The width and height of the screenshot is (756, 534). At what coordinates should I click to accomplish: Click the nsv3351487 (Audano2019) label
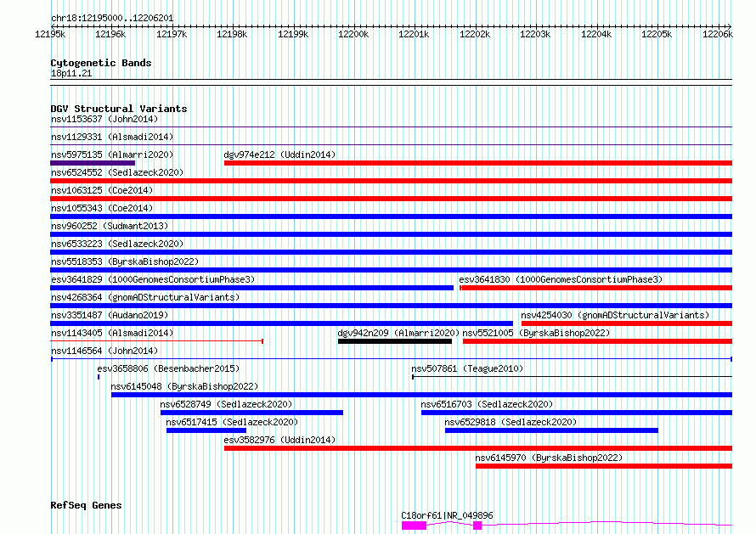coord(110,315)
